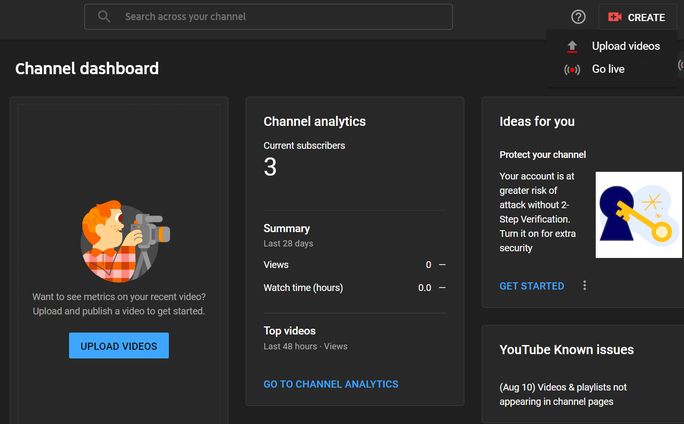Click the search magnifier icon
Image resolution: width=684 pixels, height=424 pixels.
[104, 17]
